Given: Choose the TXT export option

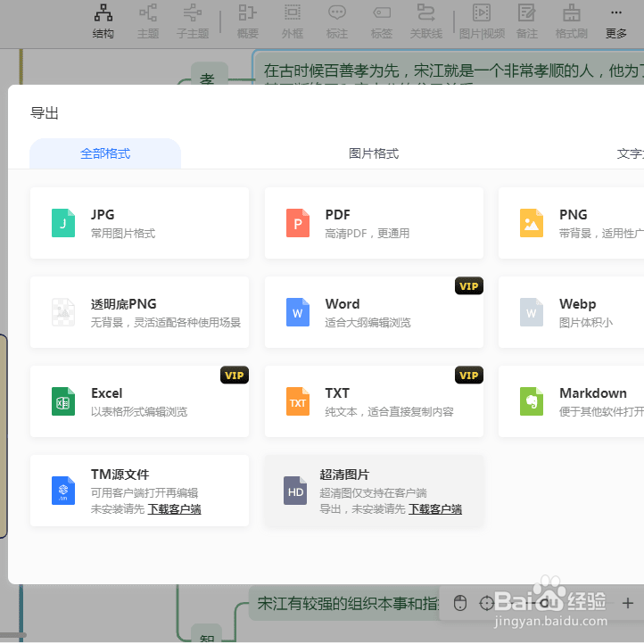Looking at the screenshot, I should [374, 401].
